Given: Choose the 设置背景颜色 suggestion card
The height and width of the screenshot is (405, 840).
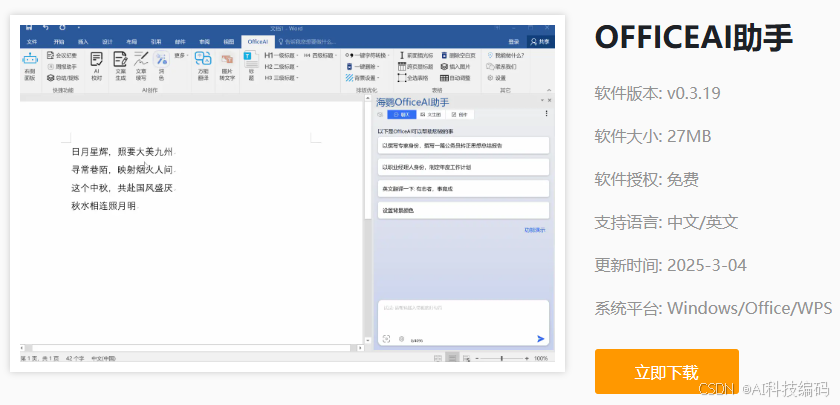Looking at the screenshot, I should [x=463, y=211].
